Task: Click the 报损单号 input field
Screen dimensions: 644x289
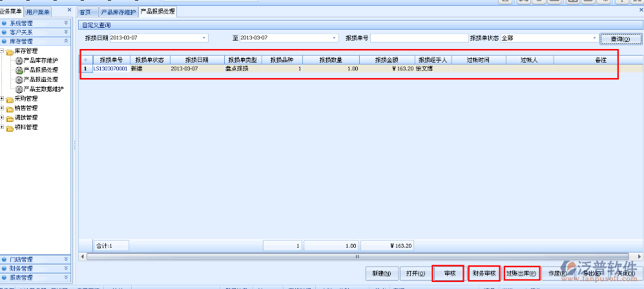Action: (x=419, y=38)
